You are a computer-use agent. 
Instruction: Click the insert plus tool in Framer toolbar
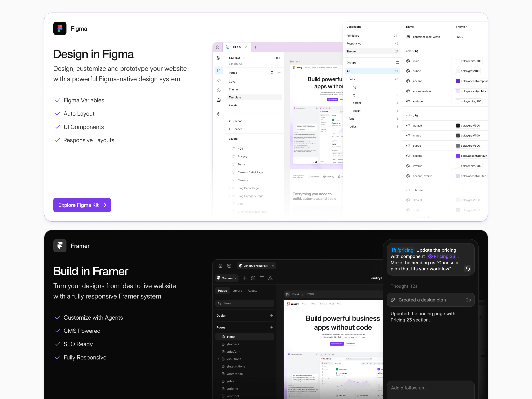245,278
